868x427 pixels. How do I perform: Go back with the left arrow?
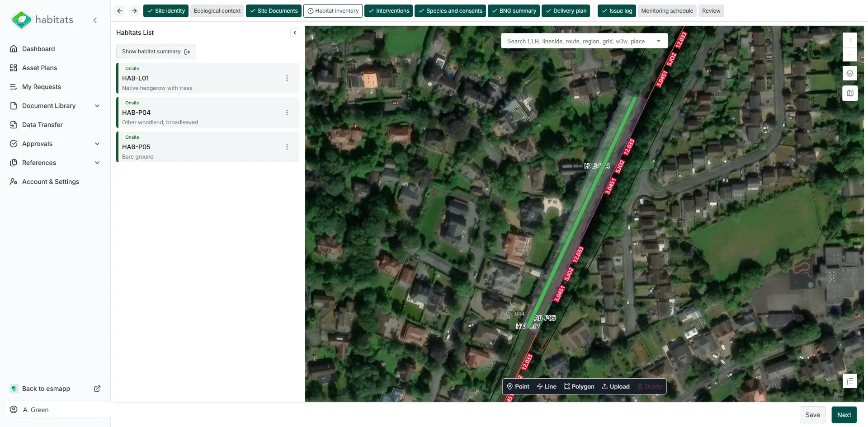120,11
